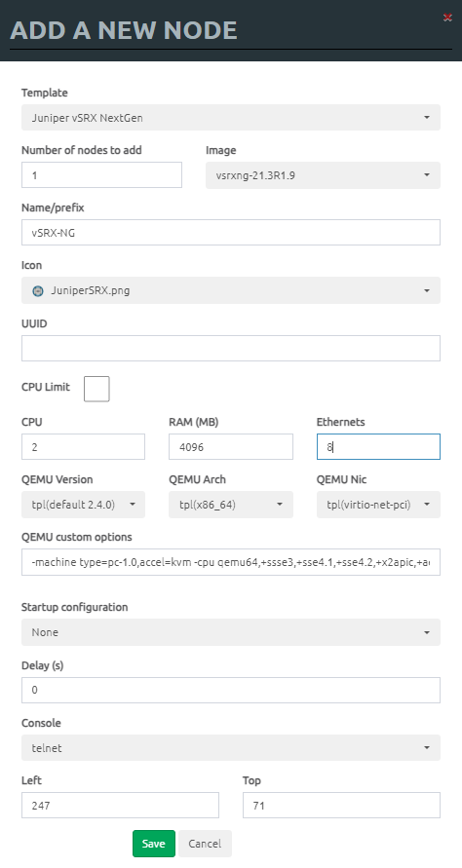Click the Template label text

coord(44,93)
